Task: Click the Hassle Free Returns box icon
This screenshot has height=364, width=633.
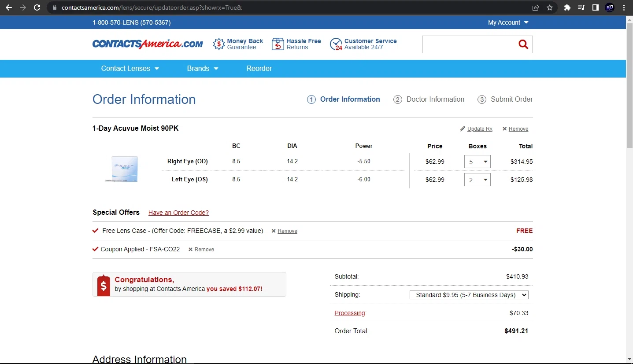Action: coord(278,44)
